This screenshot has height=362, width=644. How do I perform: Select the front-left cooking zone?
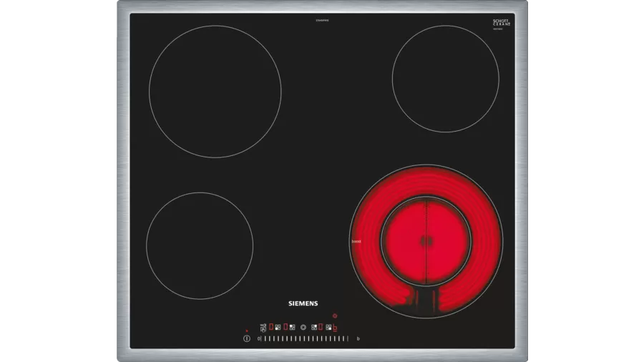click(199, 245)
